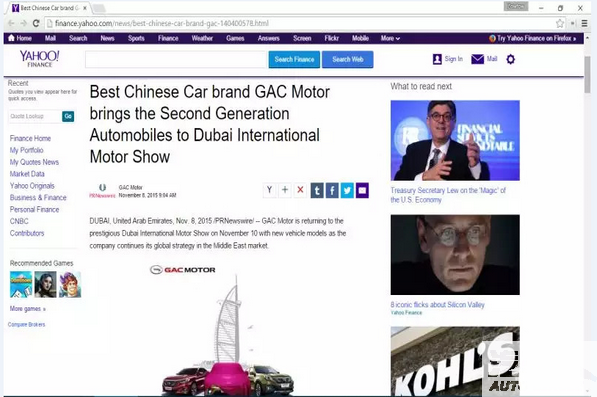This screenshot has width=597, height=397.
Task: Share article on Tumblr icon
Action: tap(317, 190)
